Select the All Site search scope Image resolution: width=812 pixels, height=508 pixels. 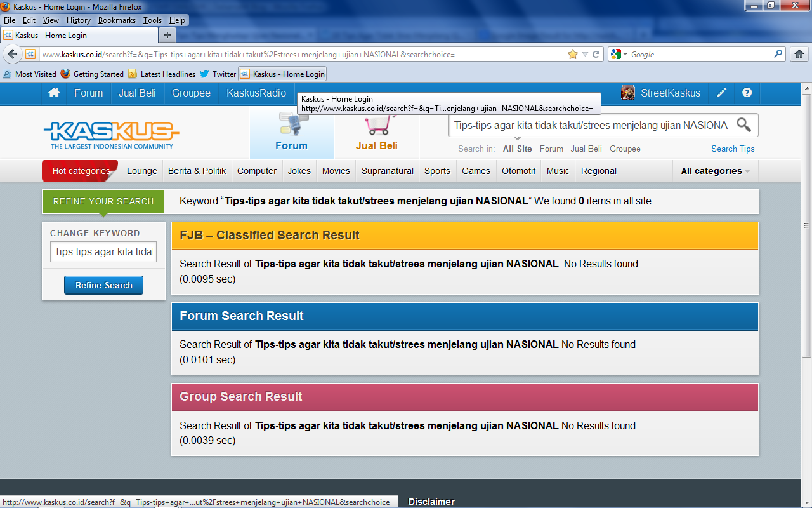coord(518,149)
